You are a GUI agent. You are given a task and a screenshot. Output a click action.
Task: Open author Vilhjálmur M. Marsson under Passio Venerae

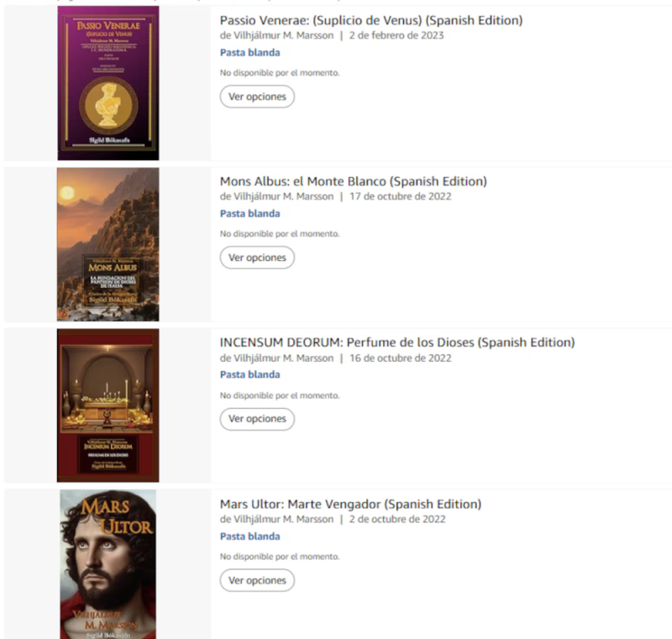[x=283, y=35]
